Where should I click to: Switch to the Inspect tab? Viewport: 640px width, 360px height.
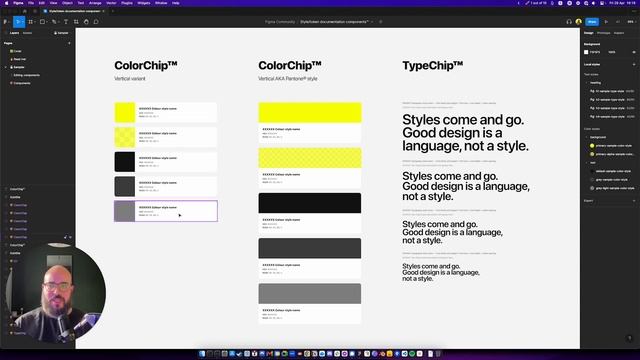point(619,33)
